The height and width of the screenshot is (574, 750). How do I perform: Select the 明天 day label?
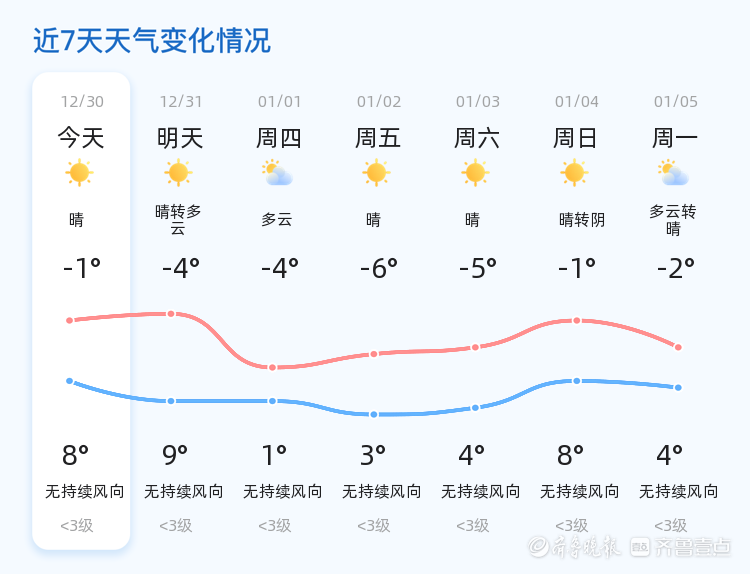tap(180, 138)
